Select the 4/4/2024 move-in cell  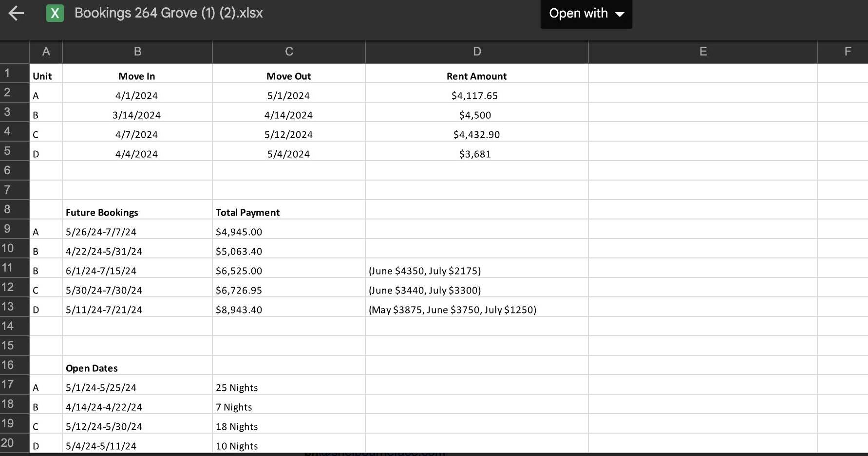[x=137, y=151]
